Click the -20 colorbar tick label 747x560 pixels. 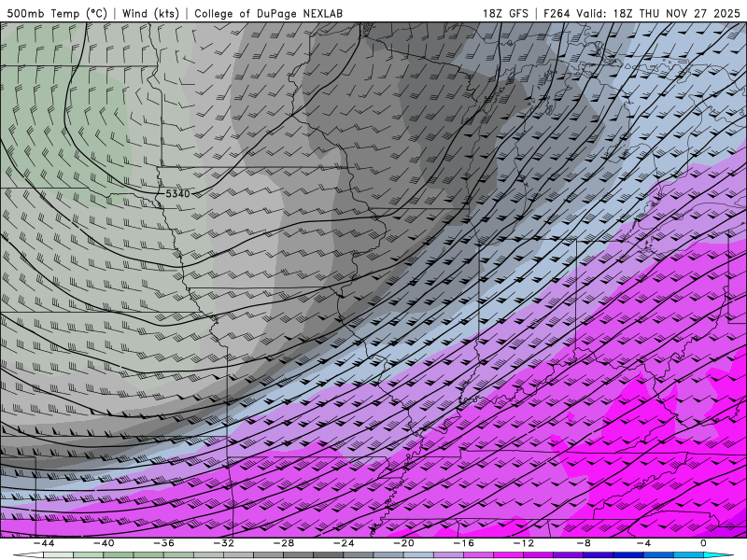403,543
